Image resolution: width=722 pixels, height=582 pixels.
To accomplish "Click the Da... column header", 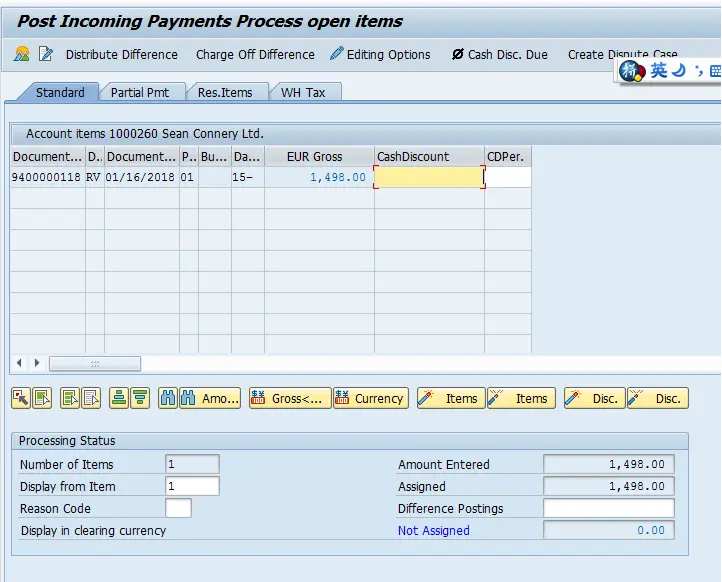I will (x=248, y=157).
